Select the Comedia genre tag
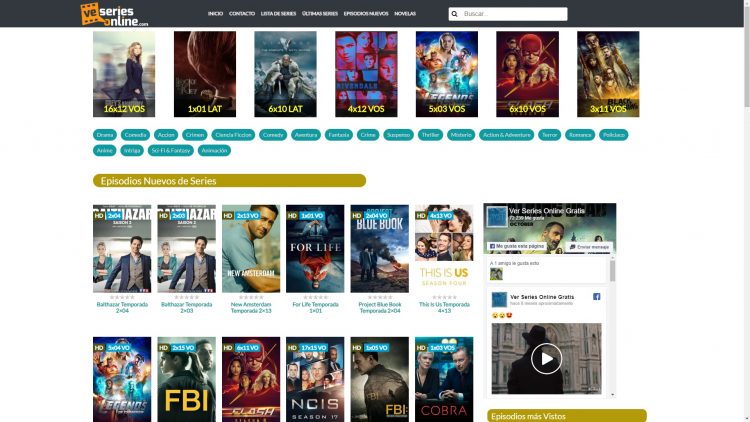Viewport: 750px width, 422px height. point(135,135)
